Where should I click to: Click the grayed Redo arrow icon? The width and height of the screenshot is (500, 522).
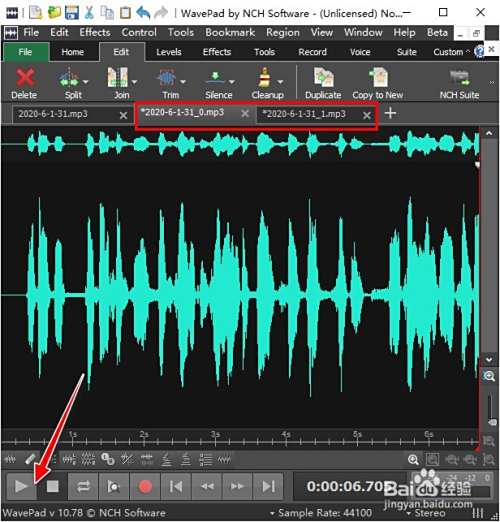click(x=161, y=13)
